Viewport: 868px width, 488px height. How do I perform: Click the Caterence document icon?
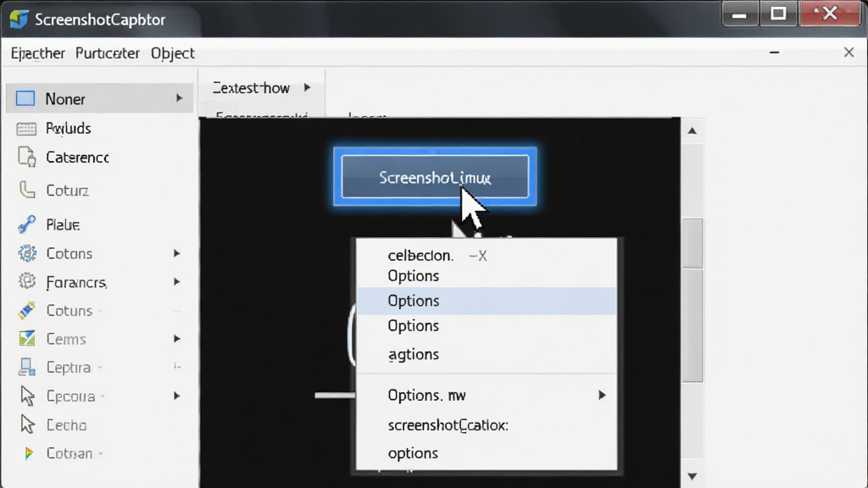pyautogui.click(x=26, y=157)
